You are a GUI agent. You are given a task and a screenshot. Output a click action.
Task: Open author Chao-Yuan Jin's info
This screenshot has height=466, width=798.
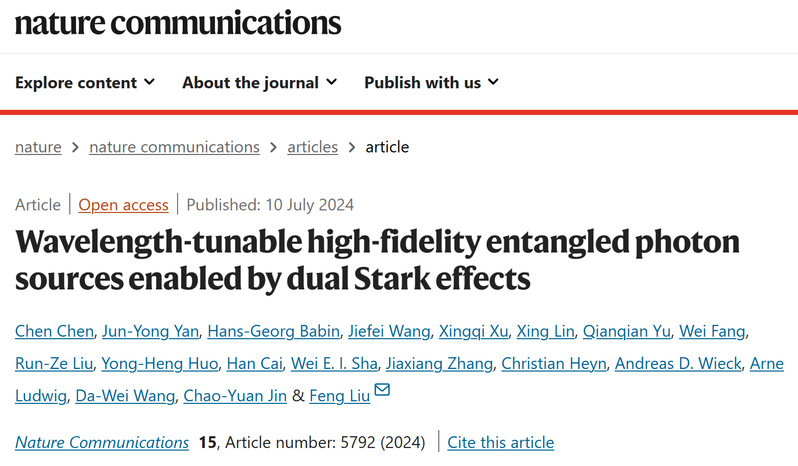click(x=235, y=396)
